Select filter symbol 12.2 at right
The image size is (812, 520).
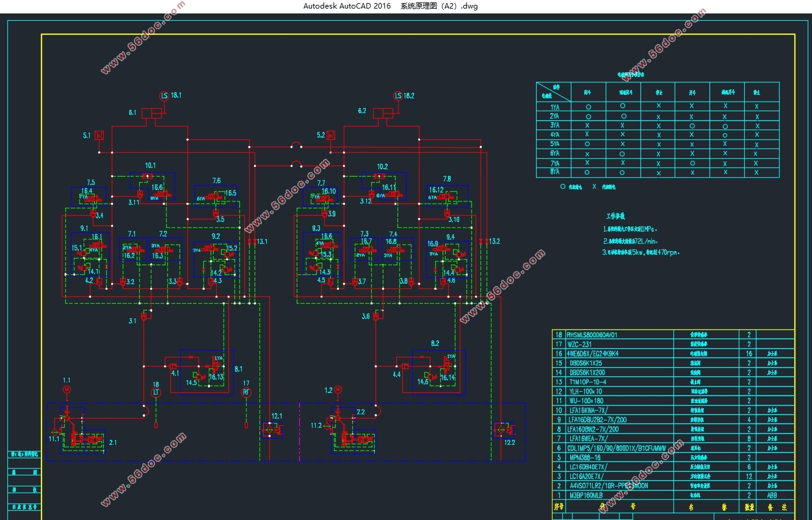click(x=502, y=430)
